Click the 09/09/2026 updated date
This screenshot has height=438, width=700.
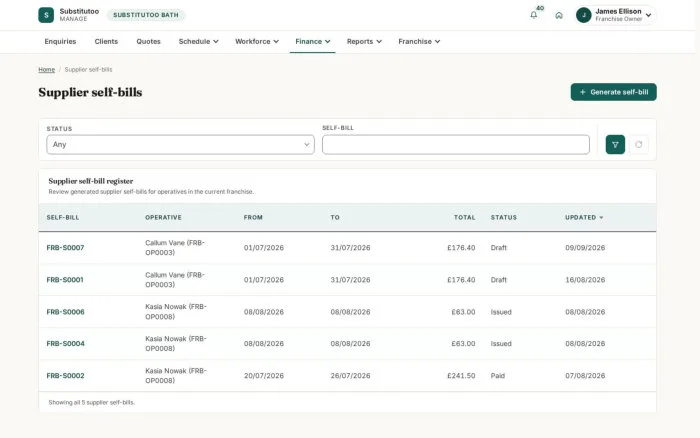point(585,248)
